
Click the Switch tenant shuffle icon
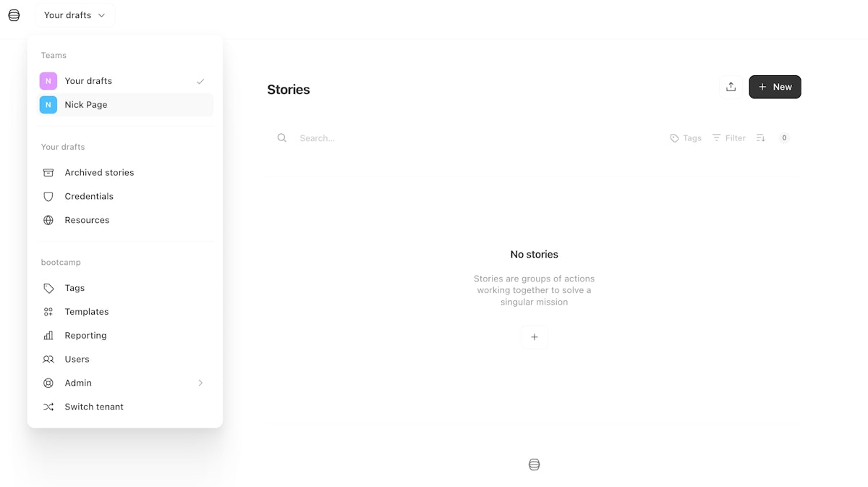coord(48,407)
